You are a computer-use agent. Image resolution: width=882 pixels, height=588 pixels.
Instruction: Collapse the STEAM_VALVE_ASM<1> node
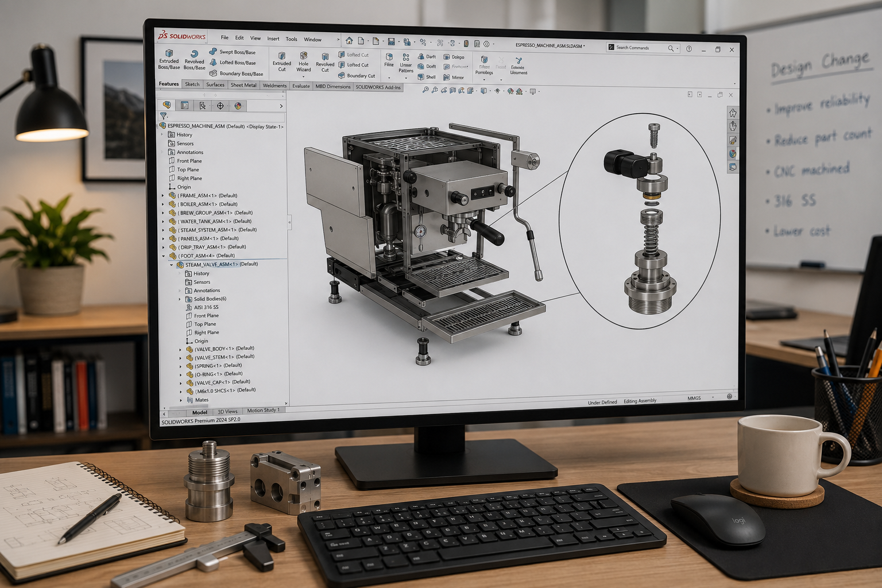[171, 265]
